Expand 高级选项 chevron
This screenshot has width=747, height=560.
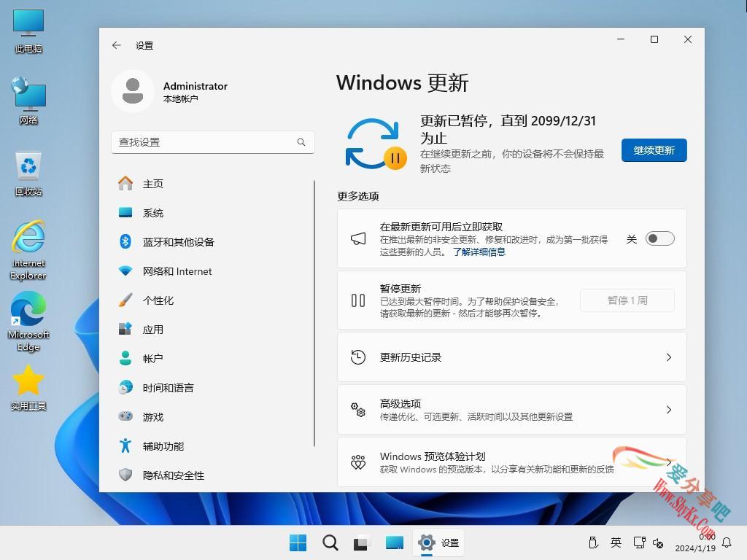click(669, 410)
